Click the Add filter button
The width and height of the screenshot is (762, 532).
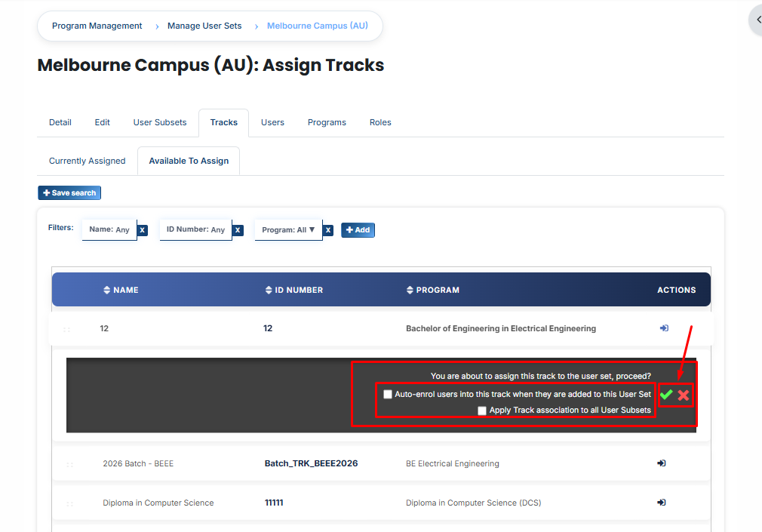pos(358,230)
